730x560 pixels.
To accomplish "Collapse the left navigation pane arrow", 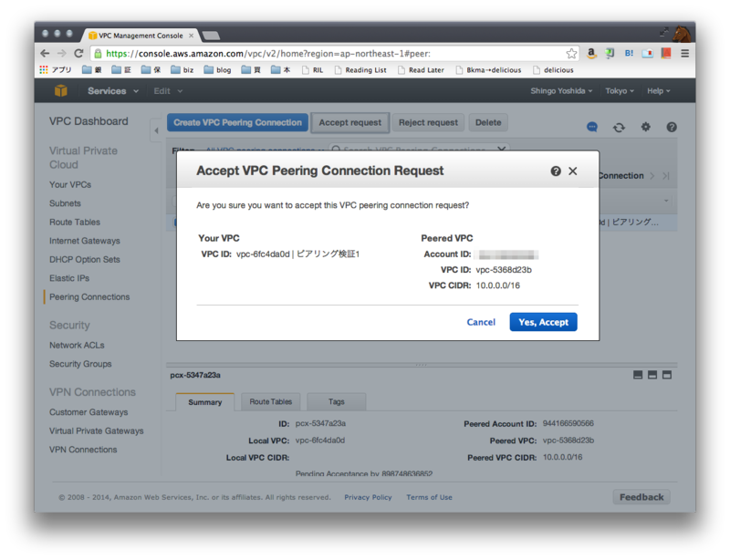I will coord(156,130).
